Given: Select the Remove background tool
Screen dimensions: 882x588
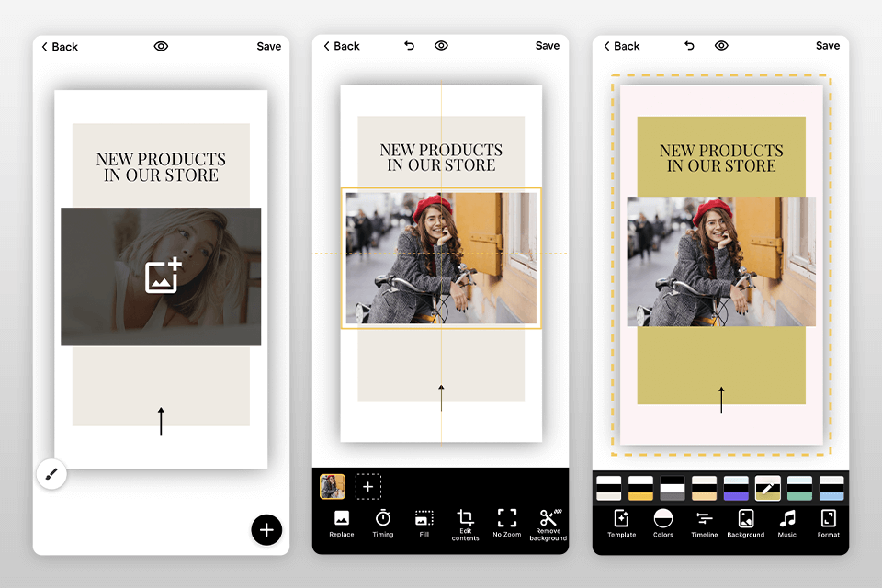Looking at the screenshot, I should [x=548, y=526].
